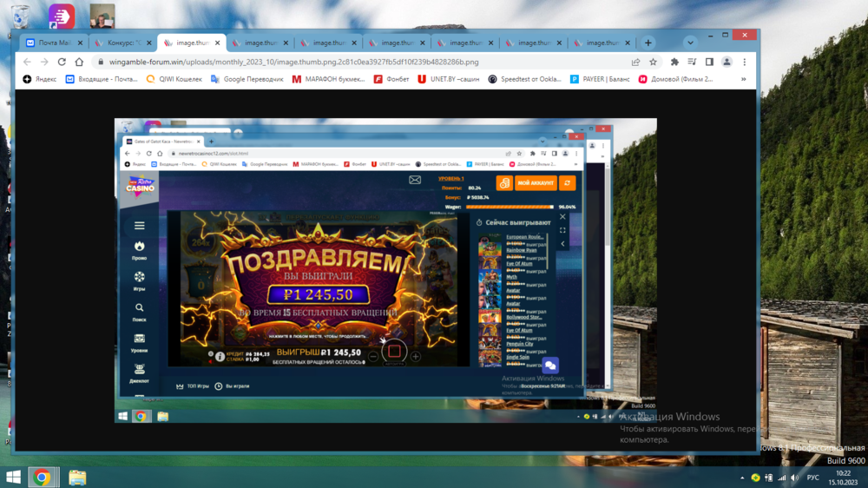Open the Extensions puzzle icon
Image resolution: width=868 pixels, height=488 pixels.
pyautogui.click(x=674, y=63)
